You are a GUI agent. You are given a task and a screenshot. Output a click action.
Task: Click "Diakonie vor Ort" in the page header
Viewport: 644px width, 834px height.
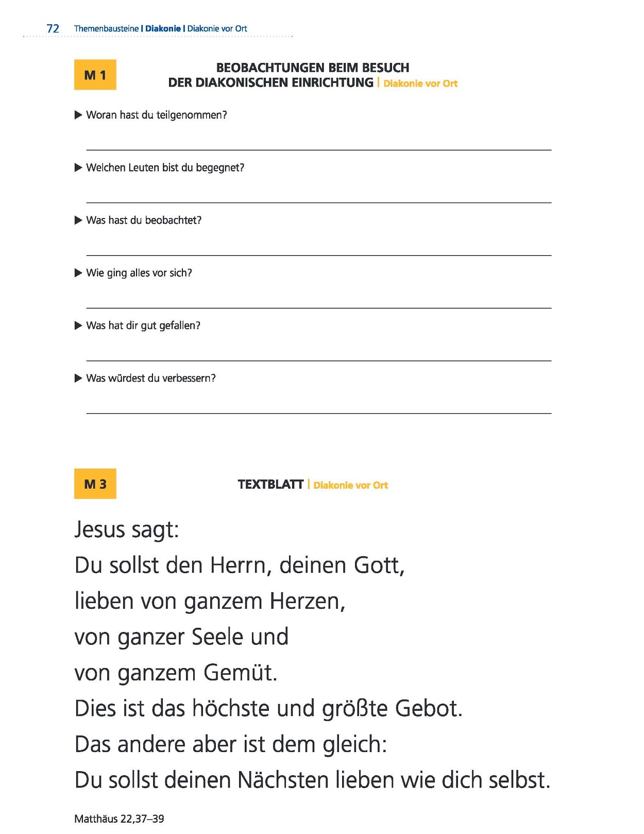coord(217,29)
